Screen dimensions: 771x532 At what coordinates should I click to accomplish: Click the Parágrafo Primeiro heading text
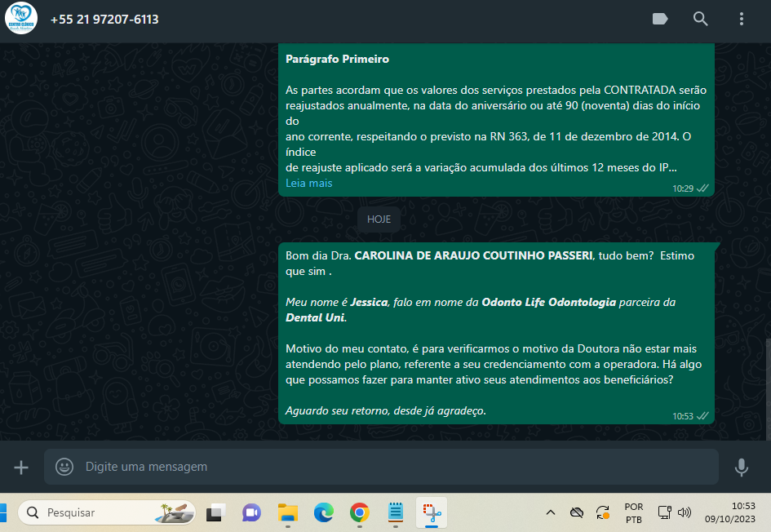337,59
